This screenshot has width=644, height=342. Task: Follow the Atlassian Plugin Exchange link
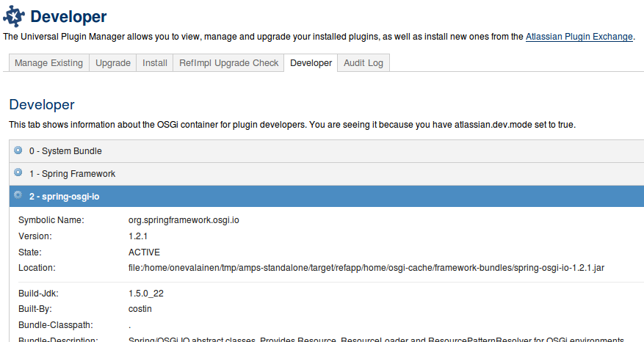(579, 36)
